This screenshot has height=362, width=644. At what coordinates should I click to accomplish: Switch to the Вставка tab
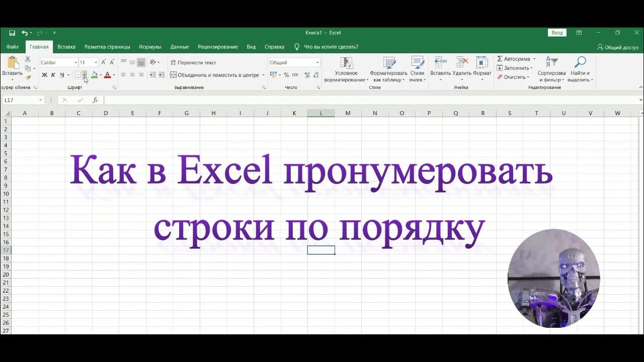coord(66,47)
